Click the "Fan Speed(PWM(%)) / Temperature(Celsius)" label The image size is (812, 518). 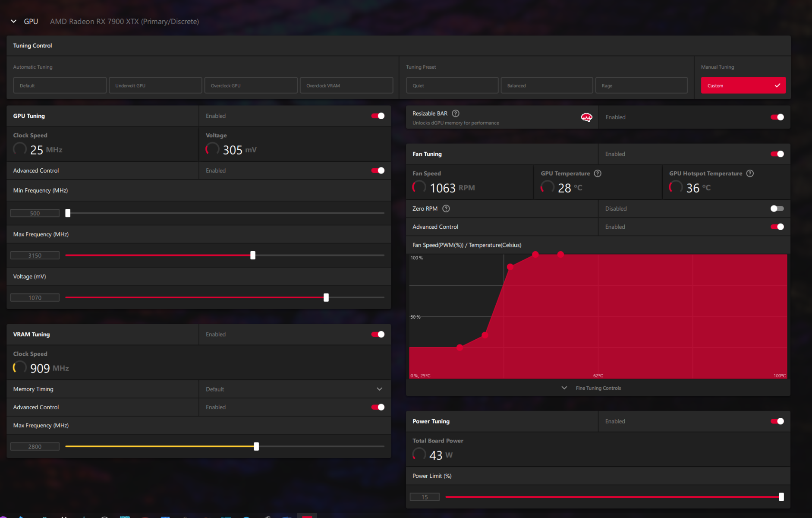tap(467, 245)
